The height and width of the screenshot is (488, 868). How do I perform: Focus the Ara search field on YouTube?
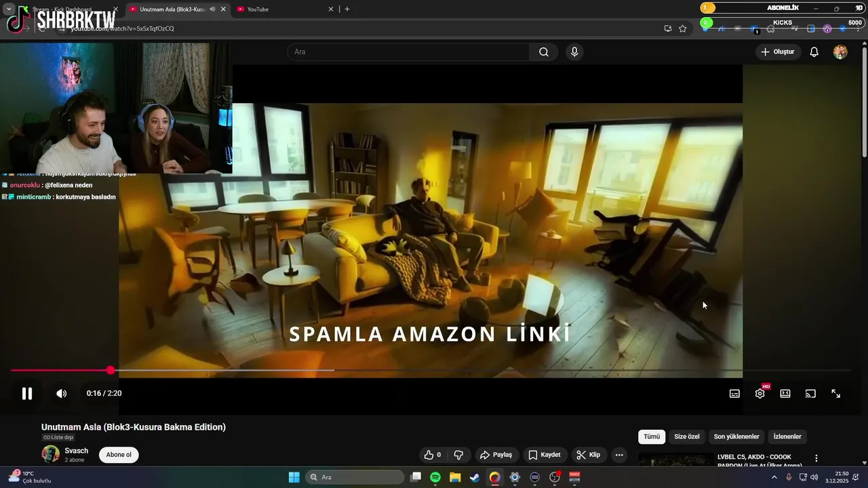point(409,52)
